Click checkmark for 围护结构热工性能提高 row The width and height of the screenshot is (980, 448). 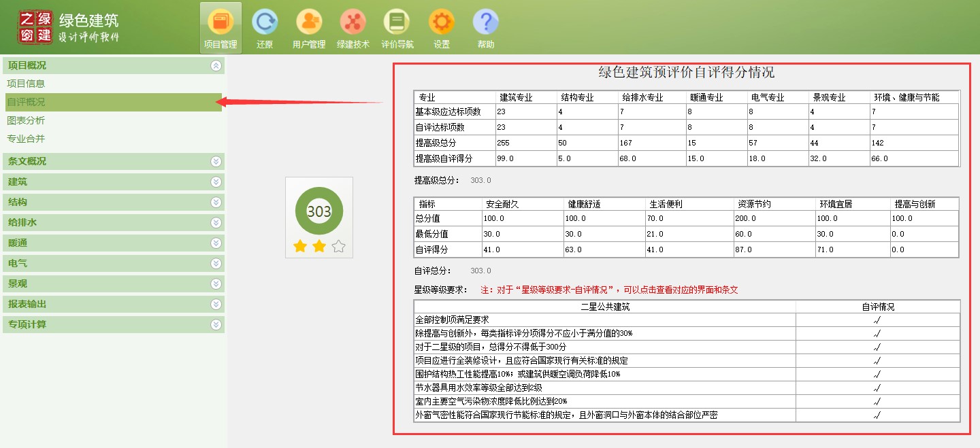877,374
